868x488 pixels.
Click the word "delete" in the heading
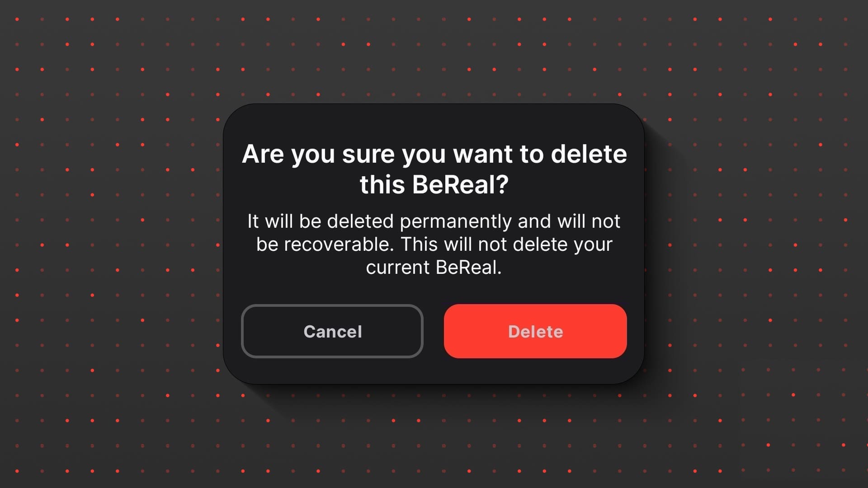pos(589,154)
